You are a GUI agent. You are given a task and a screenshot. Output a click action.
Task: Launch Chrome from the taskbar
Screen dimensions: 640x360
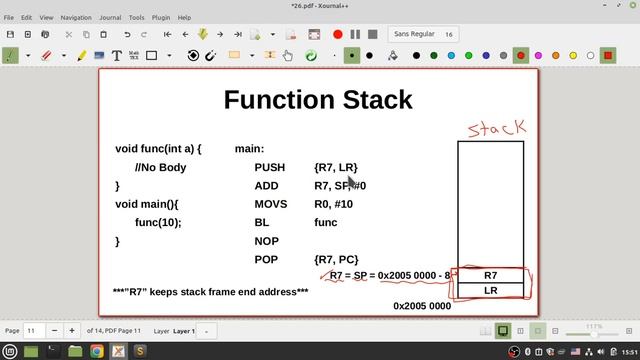pos(97,351)
